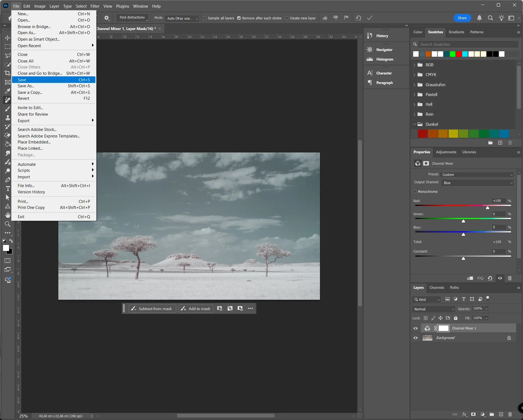
Task: Select the Hand tool
Action: tap(8, 215)
